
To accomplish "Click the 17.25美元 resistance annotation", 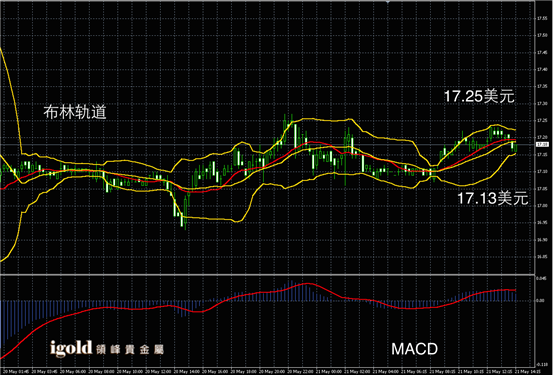I will coord(479,96).
